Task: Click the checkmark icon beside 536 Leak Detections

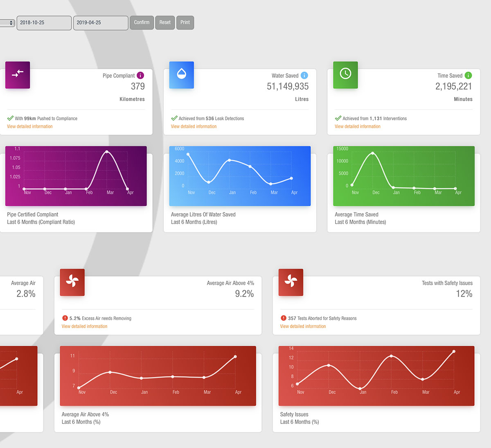Action: point(175,118)
